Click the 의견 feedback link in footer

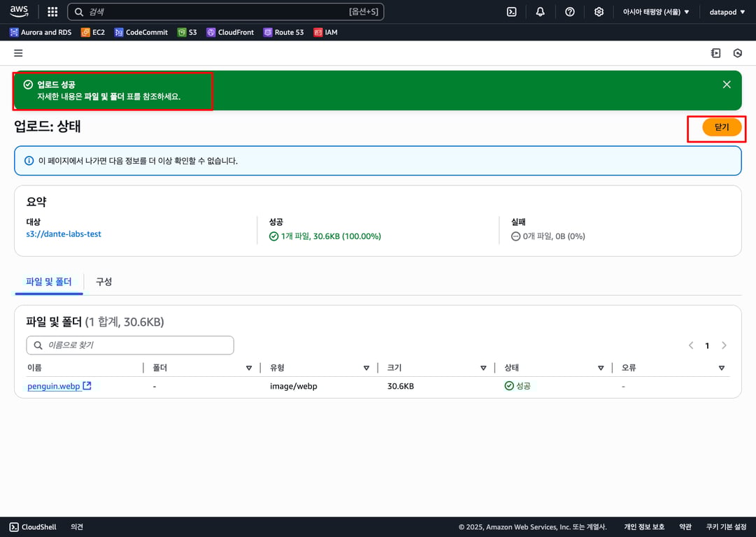(x=77, y=527)
